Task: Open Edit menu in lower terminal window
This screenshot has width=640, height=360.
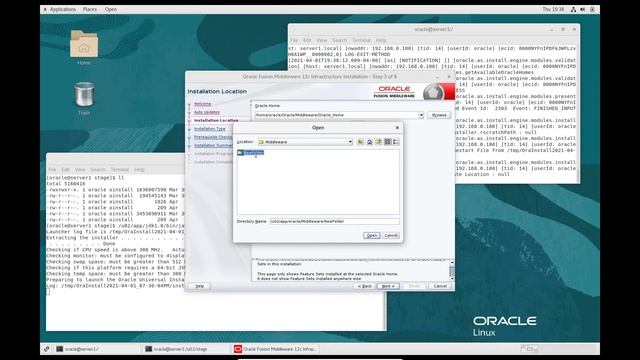Action: coord(66,169)
